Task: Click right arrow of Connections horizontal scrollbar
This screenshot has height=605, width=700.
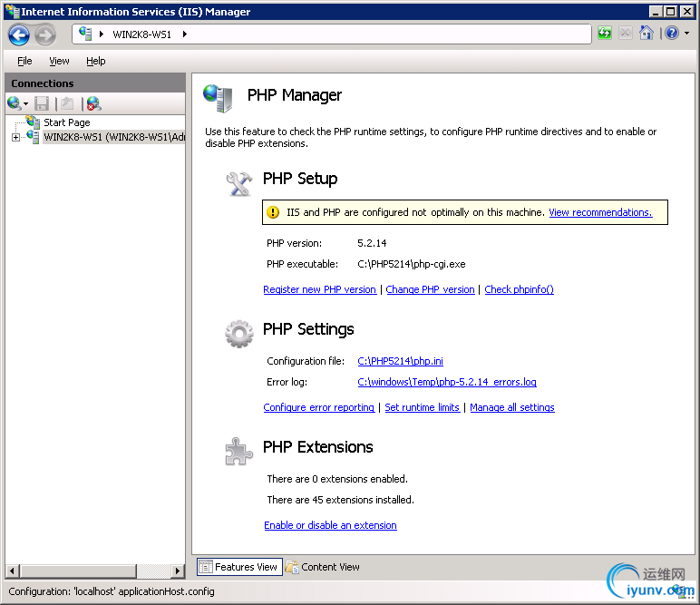Action: 178,571
